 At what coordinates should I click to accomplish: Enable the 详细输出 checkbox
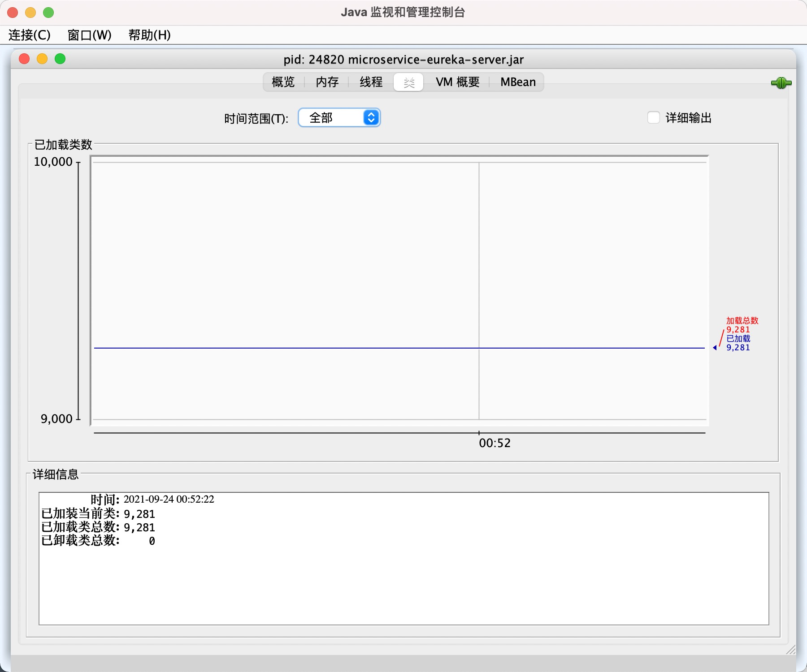point(653,118)
